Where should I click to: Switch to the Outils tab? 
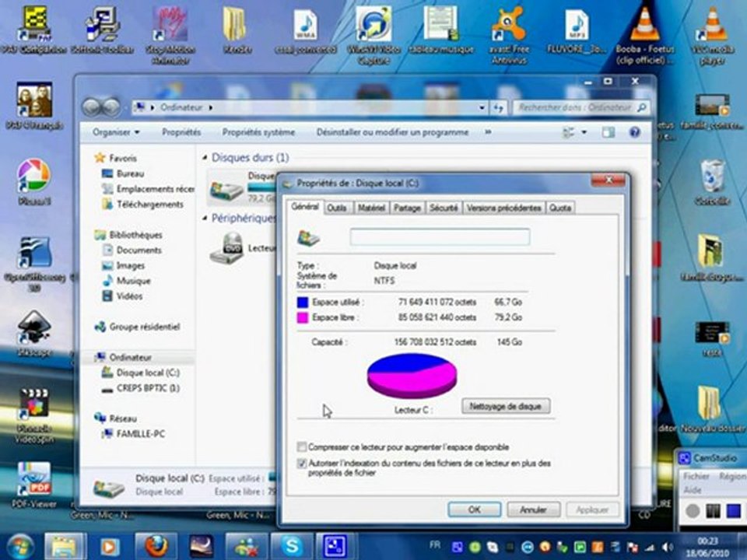[337, 208]
